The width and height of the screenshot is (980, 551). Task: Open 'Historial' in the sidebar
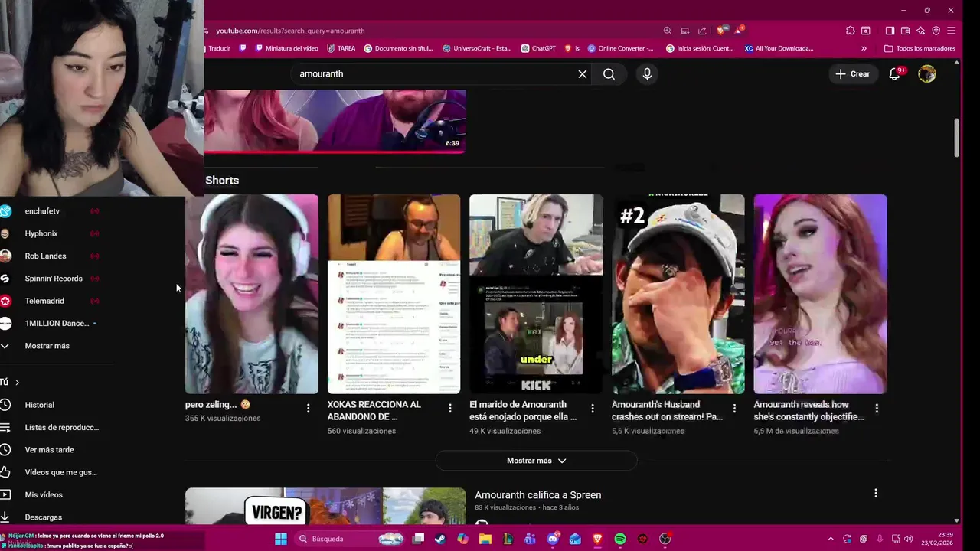point(39,405)
